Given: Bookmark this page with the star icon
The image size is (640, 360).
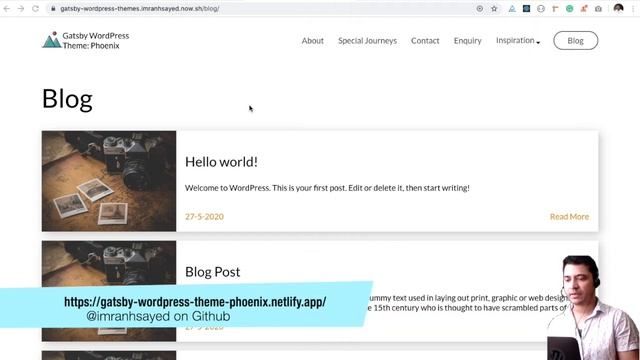Looking at the screenshot, I should pyautogui.click(x=494, y=9).
